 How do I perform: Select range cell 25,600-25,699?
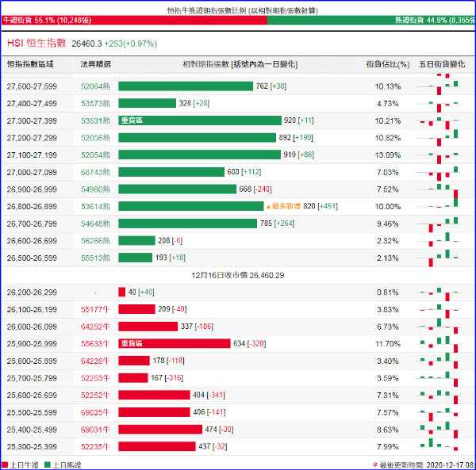[32, 395]
